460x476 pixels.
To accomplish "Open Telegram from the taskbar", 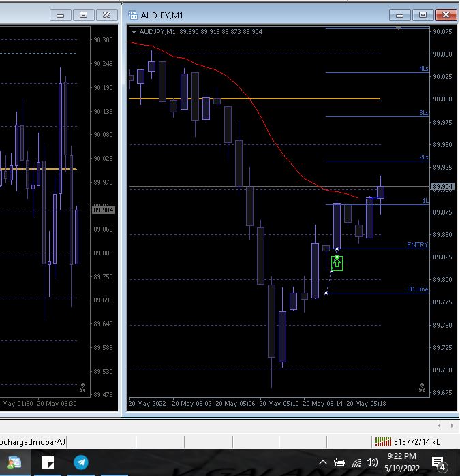I will pos(81,462).
